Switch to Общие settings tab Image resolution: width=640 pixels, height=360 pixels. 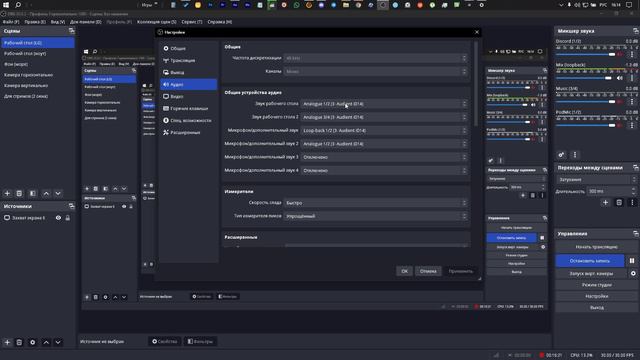pyautogui.click(x=189, y=49)
